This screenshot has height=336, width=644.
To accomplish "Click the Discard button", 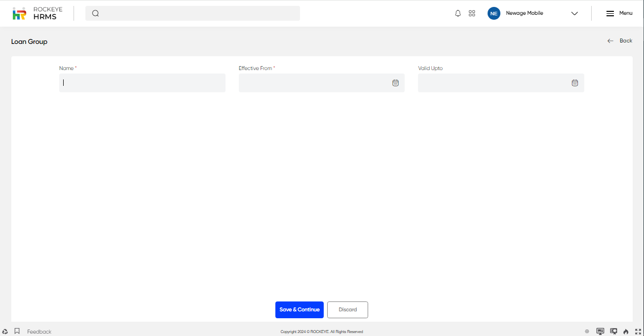I will (347, 310).
